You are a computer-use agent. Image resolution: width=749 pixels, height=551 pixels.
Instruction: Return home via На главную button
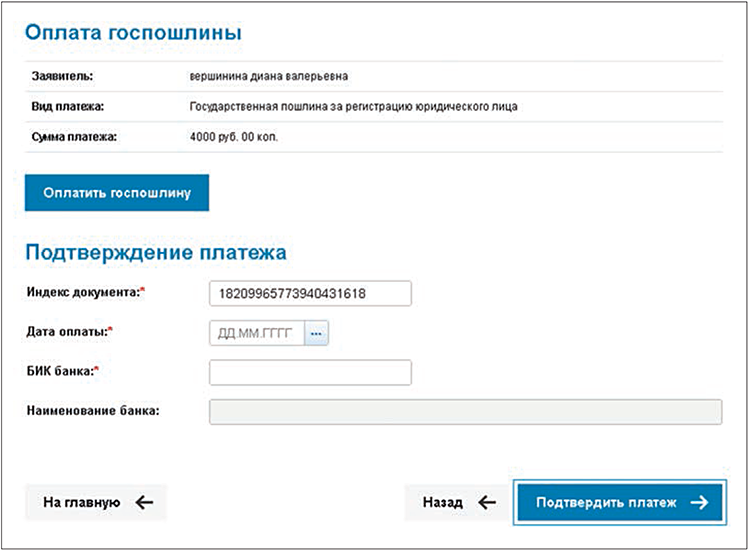[x=96, y=503]
